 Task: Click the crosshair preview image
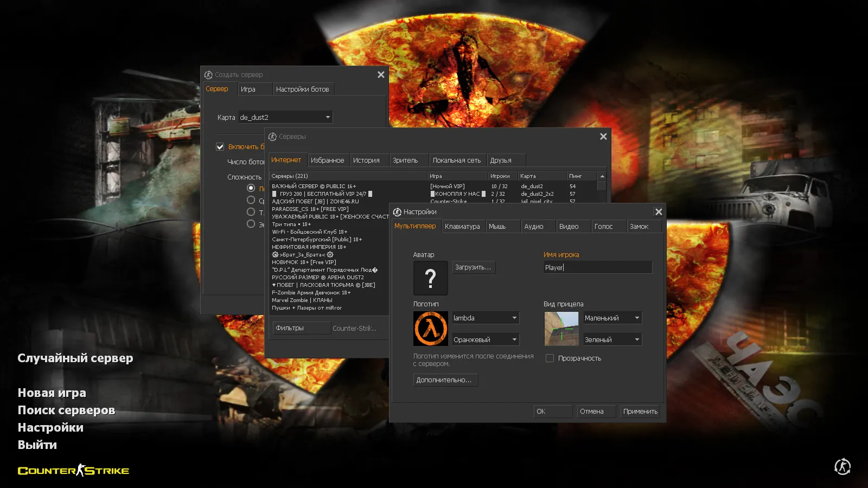coord(561,329)
